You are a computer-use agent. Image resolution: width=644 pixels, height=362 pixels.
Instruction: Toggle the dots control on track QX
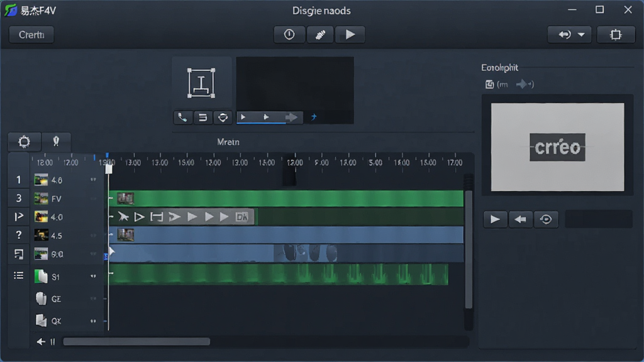tap(93, 321)
